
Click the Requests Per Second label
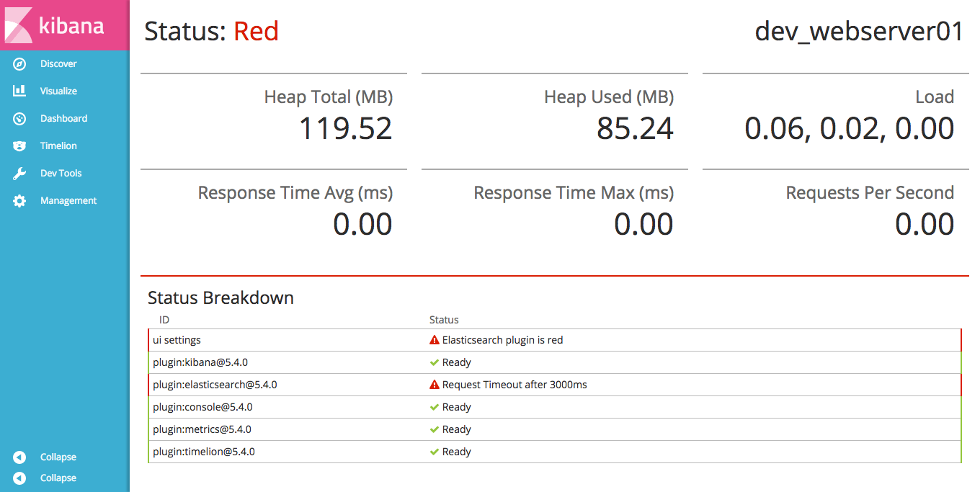870,193
